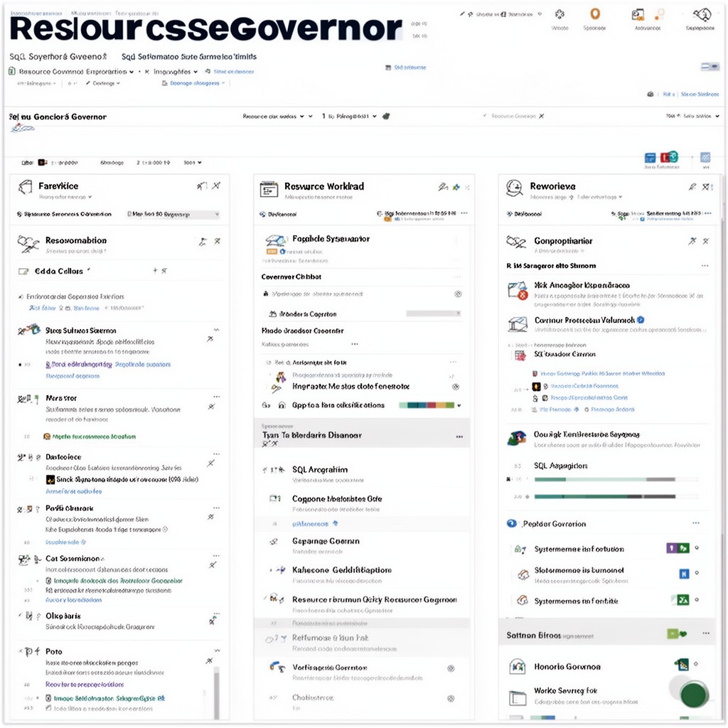Open the ellipsis menu for Sottnon Blroos
728x728 pixels.
click(x=706, y=633)
